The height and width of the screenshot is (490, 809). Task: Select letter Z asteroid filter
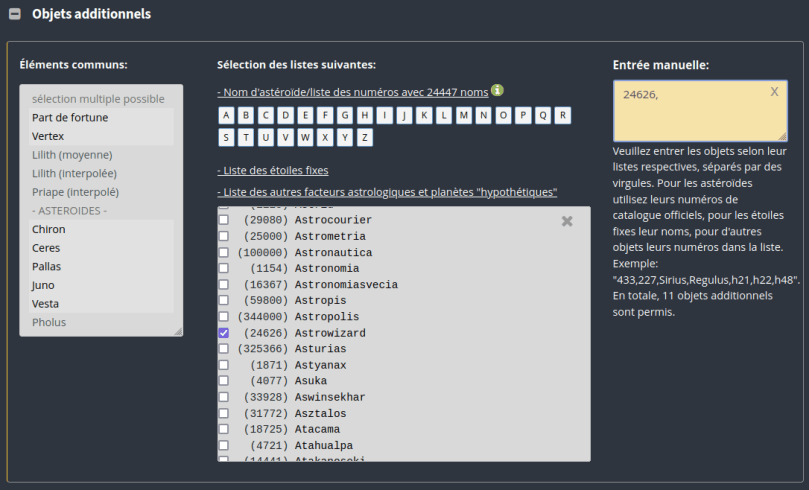(365, 137)
